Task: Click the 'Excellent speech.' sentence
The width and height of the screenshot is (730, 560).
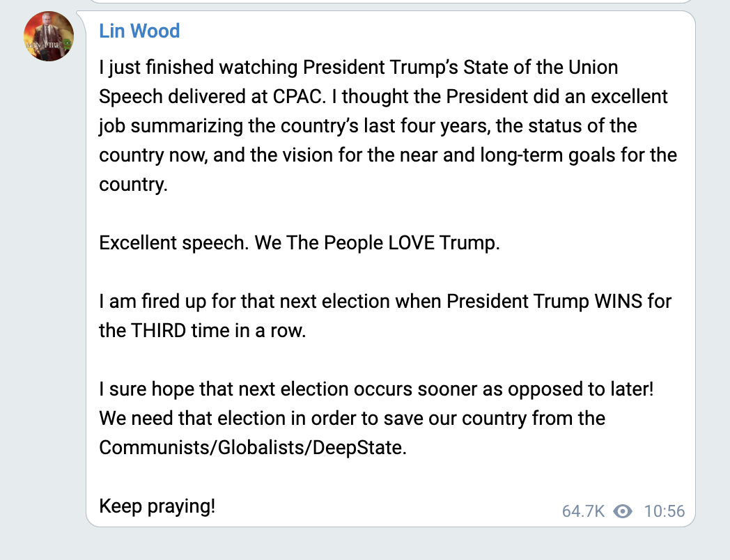Action: pos(173,243)
